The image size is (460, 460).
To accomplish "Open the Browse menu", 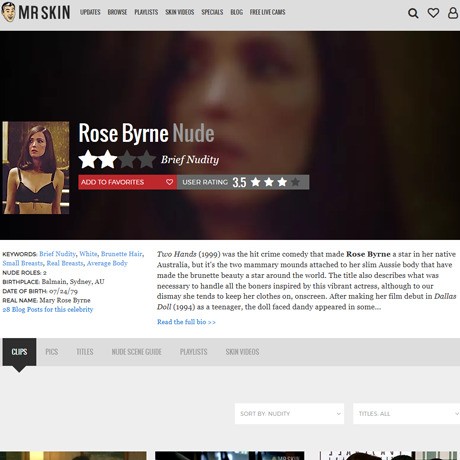I will 117,12.
